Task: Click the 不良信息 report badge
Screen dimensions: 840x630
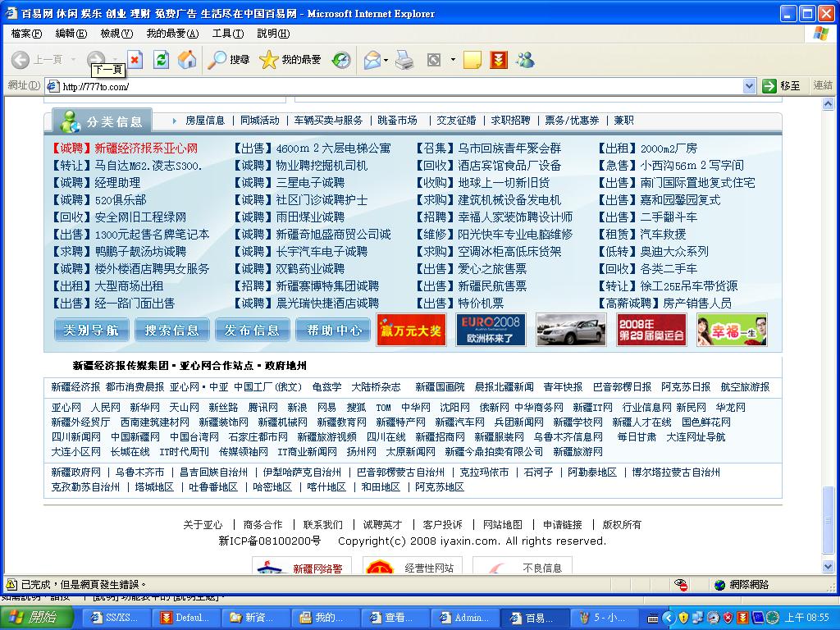Action: pyautogui.click(x=523, y=567)
